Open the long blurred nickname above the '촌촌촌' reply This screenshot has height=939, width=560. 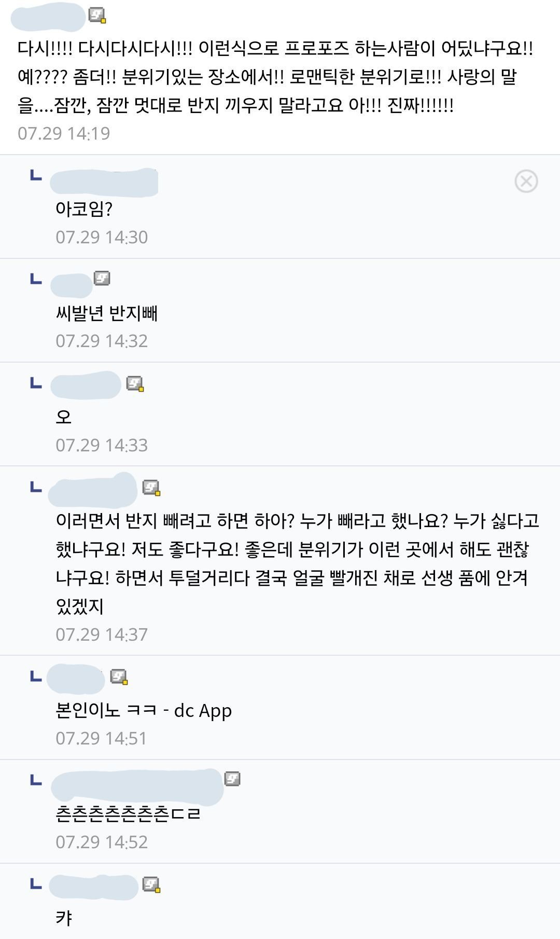[137, 786]
